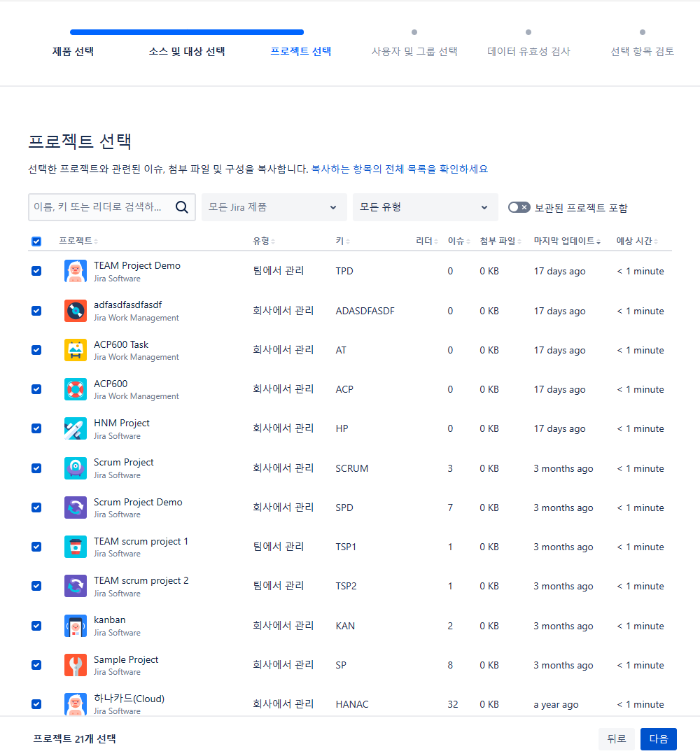The width and height of the screenshot is (700, 756).
Task: Click the HANAC key cell
Action: click(352, 704)
